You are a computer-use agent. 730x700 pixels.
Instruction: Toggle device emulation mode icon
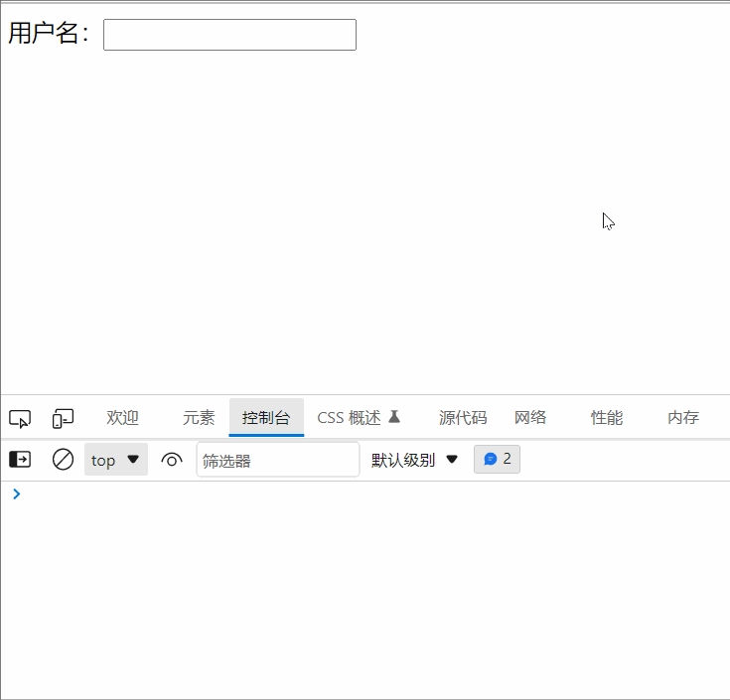click(63, 418)
